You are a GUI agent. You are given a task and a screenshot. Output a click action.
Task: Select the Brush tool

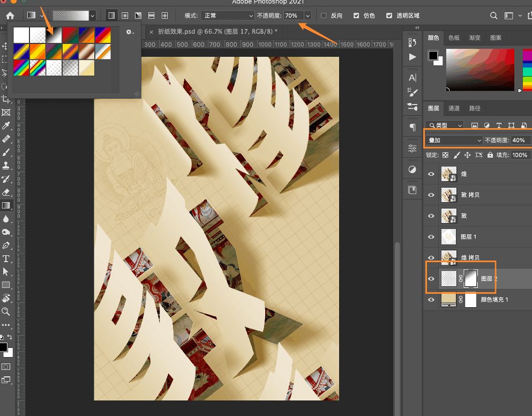(6, 152)
